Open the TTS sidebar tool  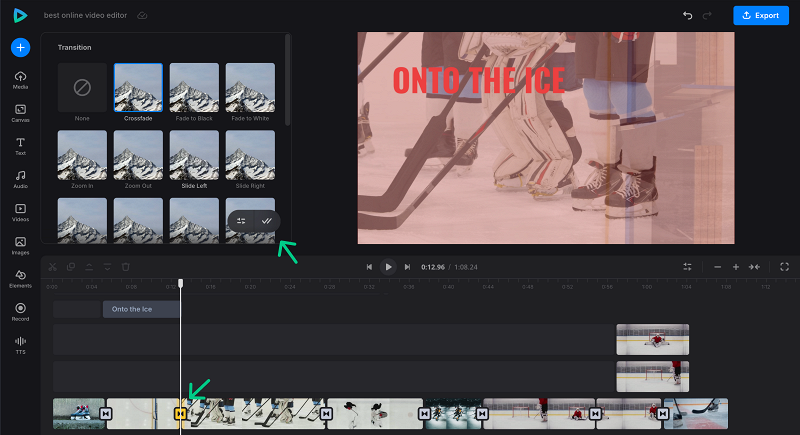click(x=20, y=345)
